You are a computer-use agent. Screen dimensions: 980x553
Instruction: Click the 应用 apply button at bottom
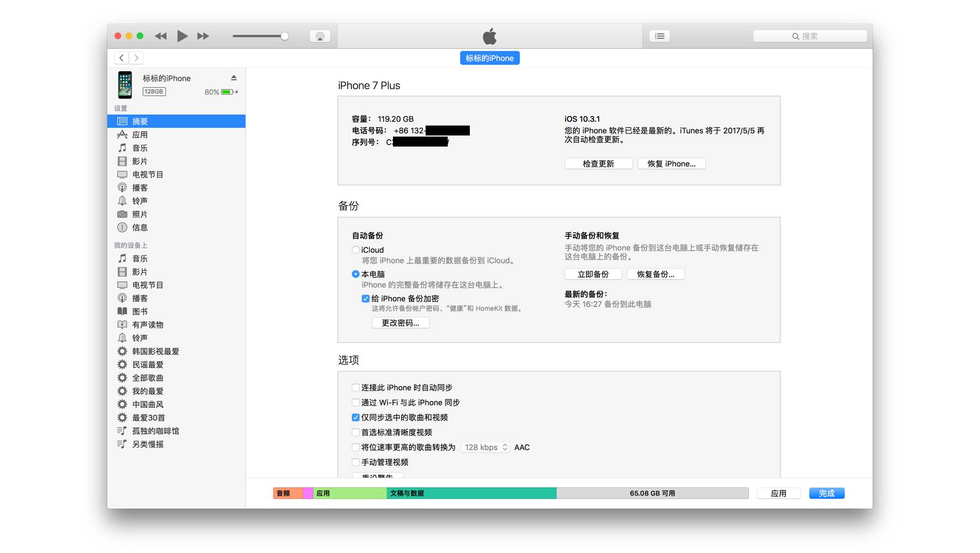[x=779, y=493]
